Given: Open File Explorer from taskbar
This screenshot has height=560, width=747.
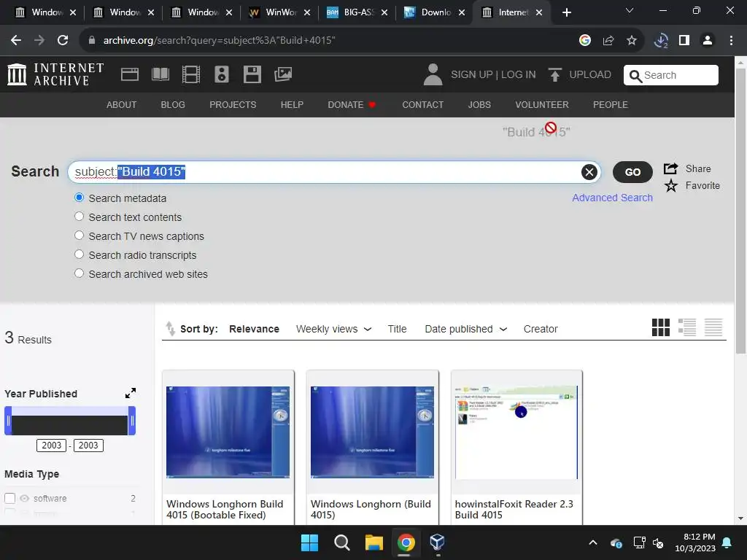Looking at the screenshot, I should point(374,542).
